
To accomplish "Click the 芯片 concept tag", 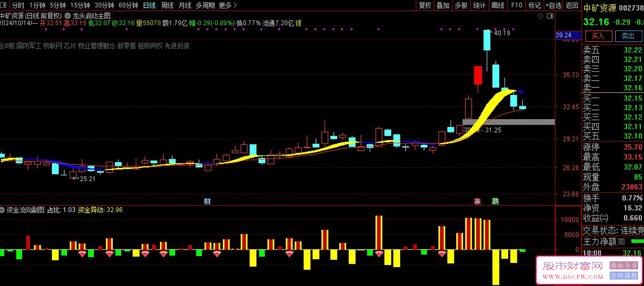I will tap(70, 46).
